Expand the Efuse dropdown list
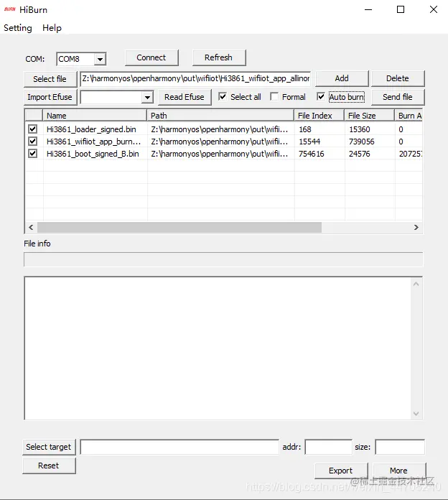 (x=147, y=97)
